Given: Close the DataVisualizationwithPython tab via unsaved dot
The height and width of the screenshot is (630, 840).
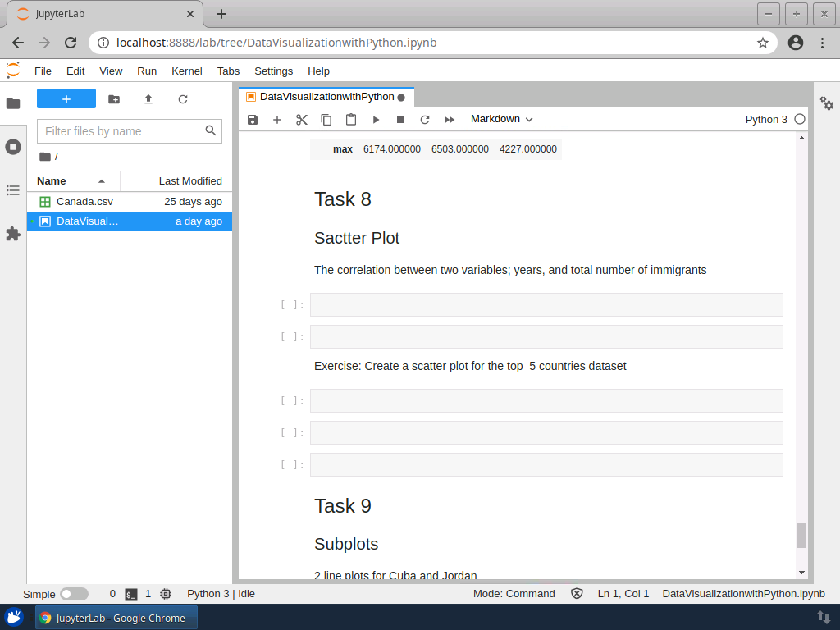Looking at the screenshot, I should [401, 98].
